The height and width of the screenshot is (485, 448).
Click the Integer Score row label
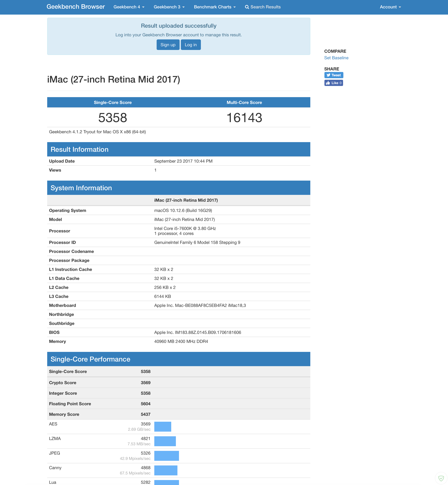(x=63, y=393)
